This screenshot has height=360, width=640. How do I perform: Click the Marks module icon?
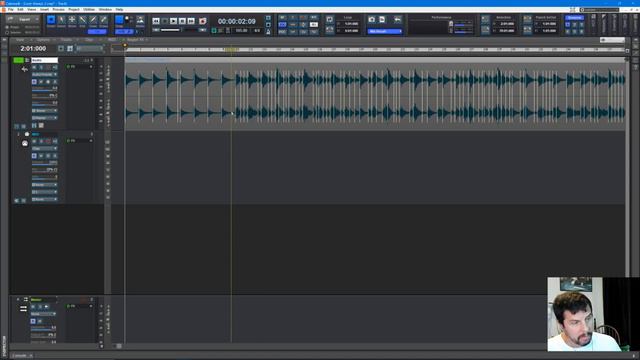tap(140, 20)
